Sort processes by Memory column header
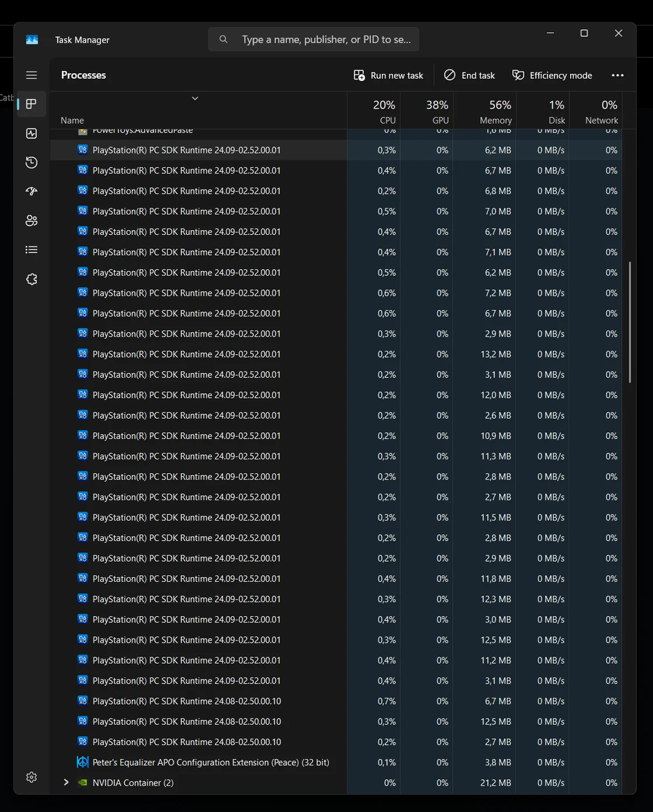Image resolution: width=653 pixels, height=812 pixels. click(484, 112)
